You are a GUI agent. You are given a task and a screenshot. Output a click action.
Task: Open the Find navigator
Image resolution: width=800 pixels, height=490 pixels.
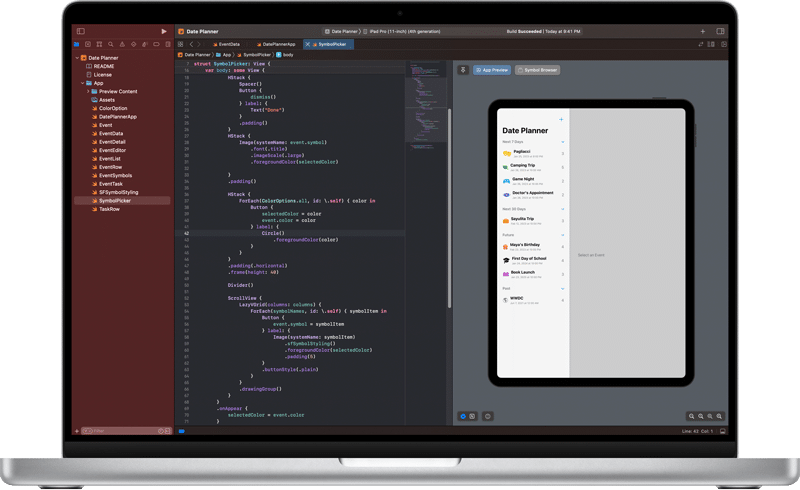tap(110, 44)
